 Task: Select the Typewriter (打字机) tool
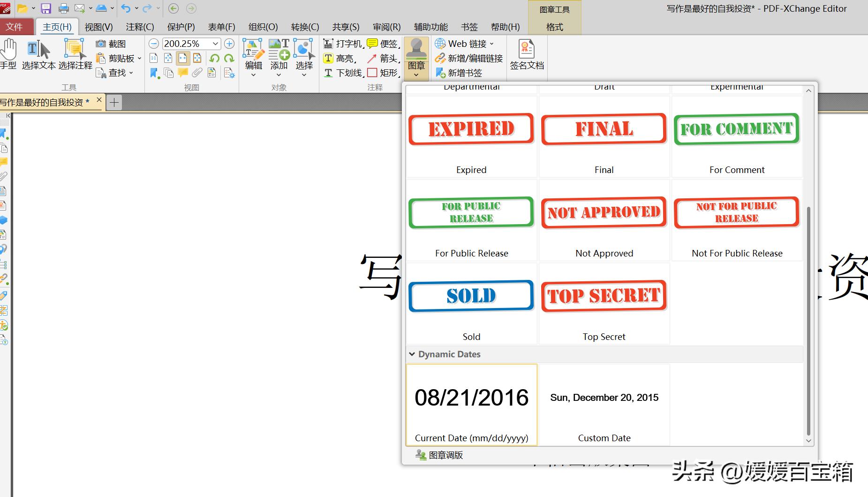coord(343,44)
